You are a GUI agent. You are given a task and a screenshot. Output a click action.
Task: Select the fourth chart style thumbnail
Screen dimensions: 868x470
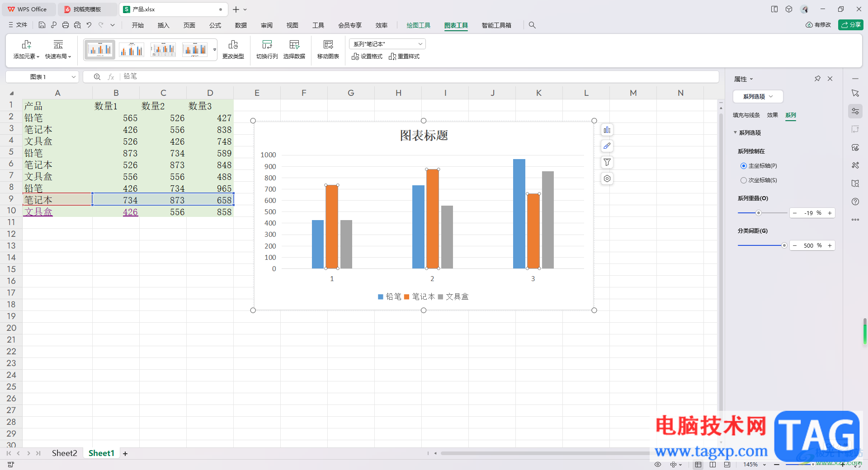195,49
